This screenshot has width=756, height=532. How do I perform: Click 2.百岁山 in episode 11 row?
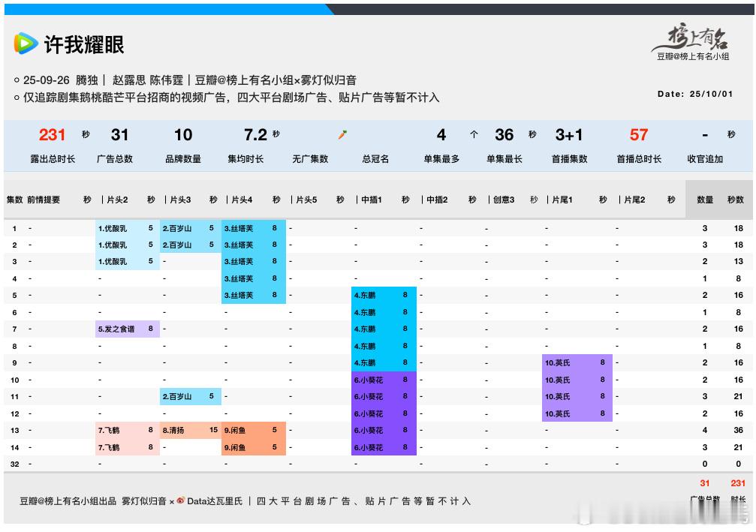click(177, 397)
